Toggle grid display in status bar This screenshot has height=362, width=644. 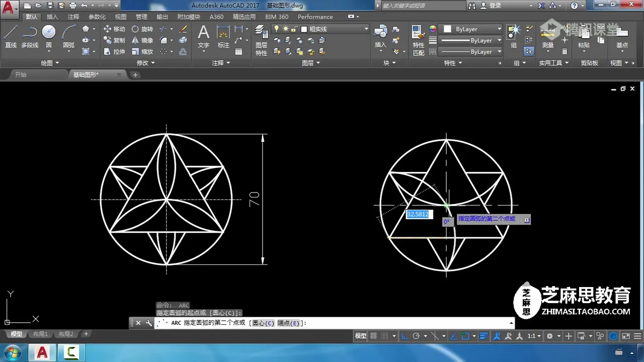[374, 336]
